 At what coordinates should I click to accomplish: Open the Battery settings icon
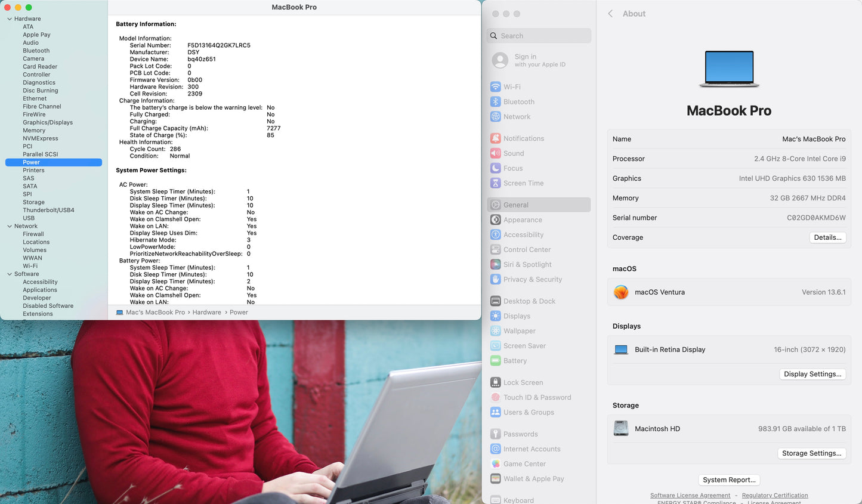tap(495, 361)
